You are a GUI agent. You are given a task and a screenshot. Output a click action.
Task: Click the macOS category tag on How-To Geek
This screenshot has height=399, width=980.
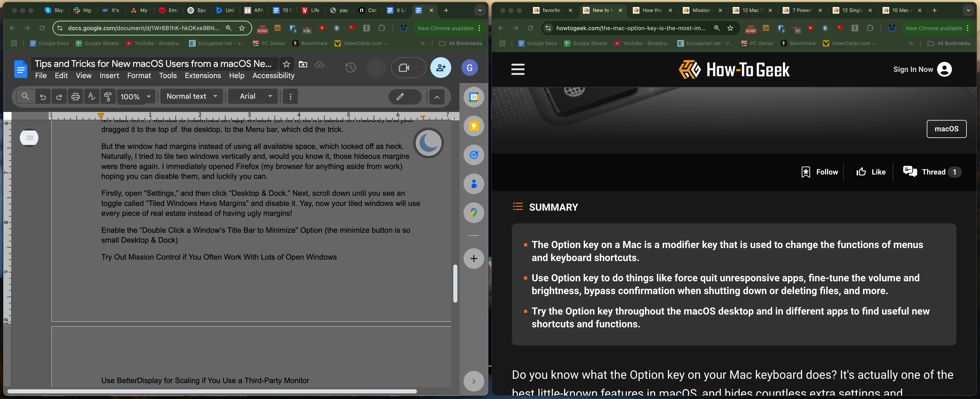[946, 129]
